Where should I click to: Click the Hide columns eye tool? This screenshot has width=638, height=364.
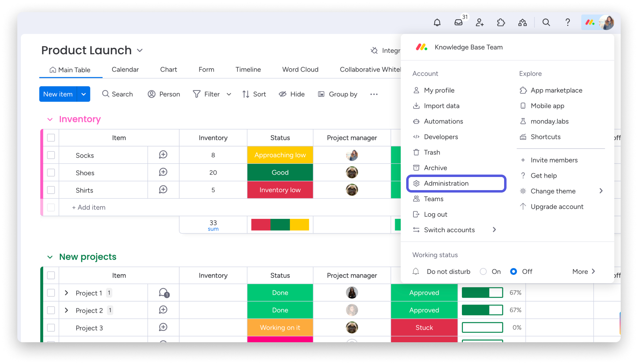point(292,94)
